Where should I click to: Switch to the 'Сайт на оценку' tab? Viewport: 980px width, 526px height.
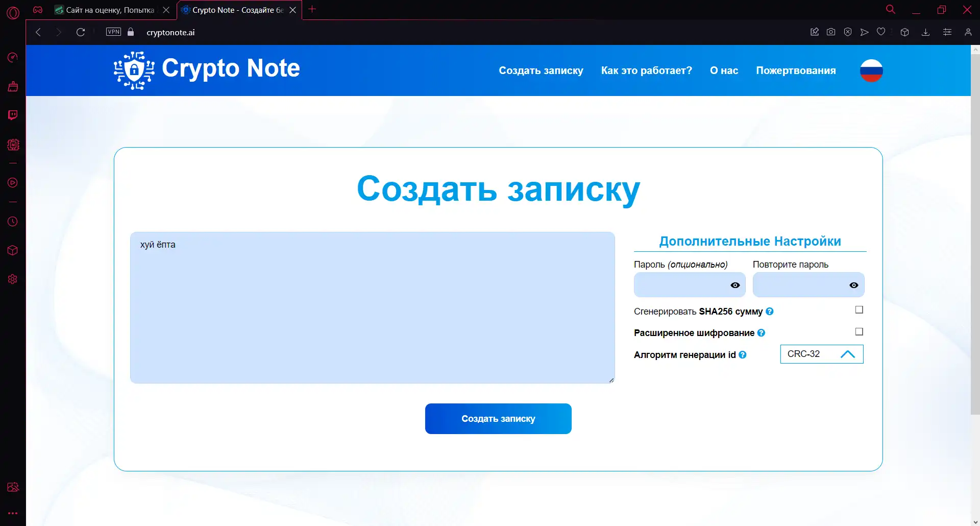pyautogui.click(x=110, y=10)
